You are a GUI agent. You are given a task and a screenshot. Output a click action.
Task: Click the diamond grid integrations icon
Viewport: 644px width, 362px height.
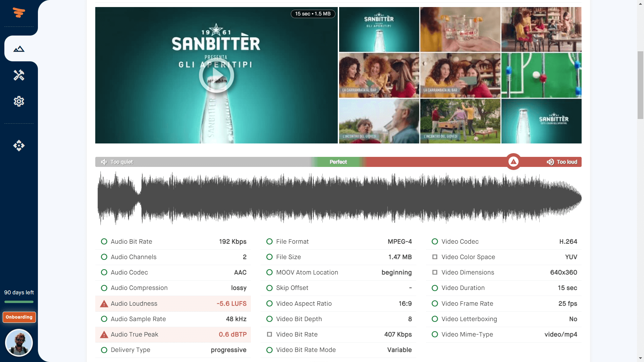click(19, 145)
